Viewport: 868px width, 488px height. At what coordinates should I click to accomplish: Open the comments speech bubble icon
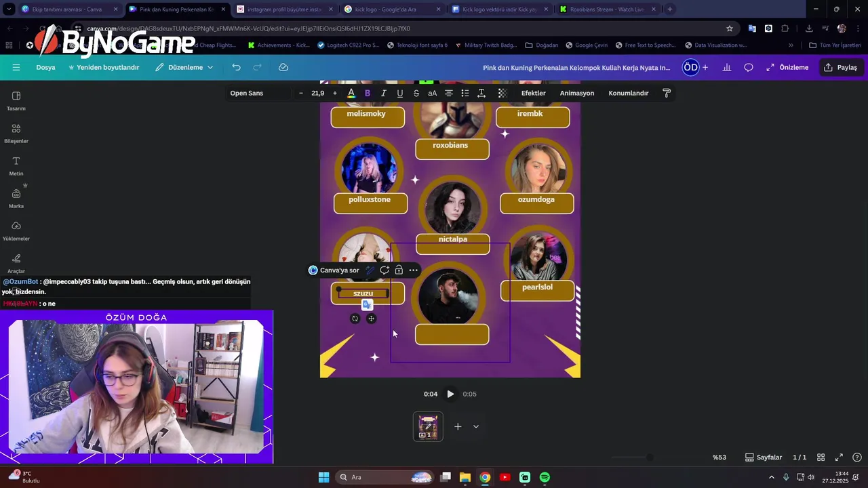coord(749,67)
